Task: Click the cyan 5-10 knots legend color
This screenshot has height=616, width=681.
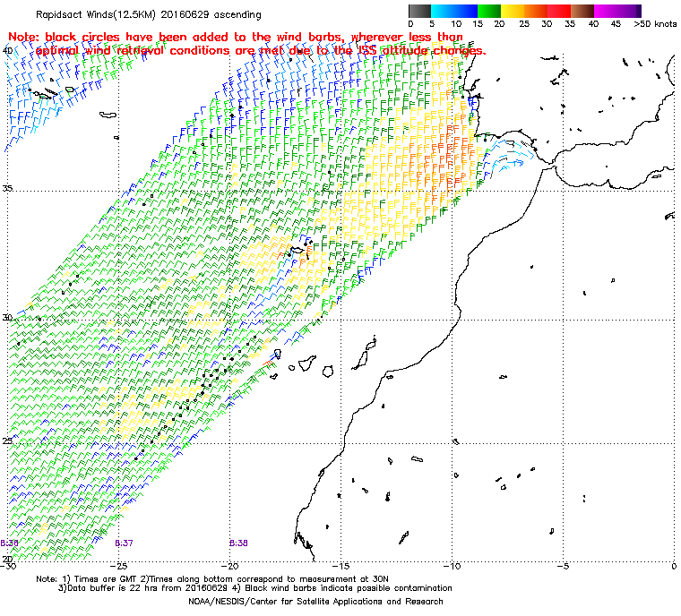Action: [x=443, y=11]
